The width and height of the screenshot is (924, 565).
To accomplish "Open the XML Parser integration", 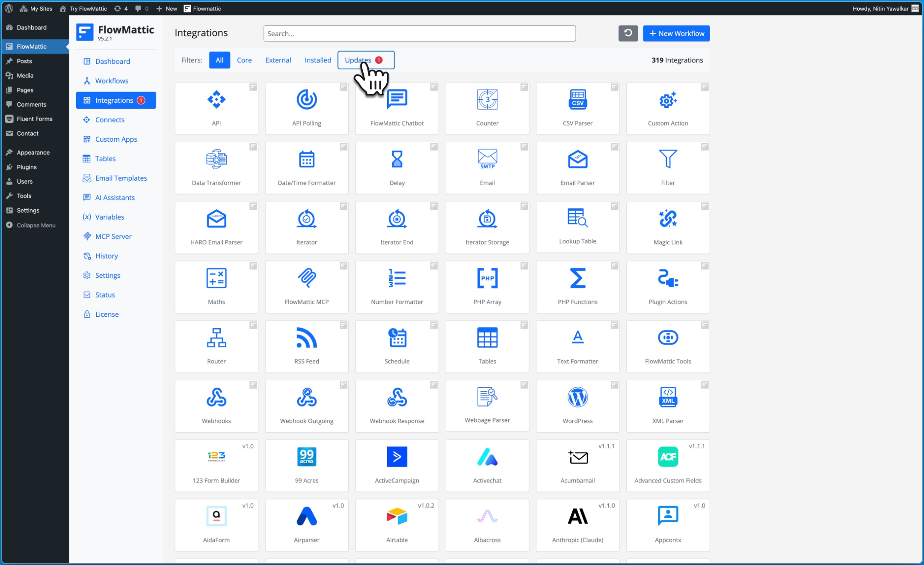I will click(x=668, y=406).
